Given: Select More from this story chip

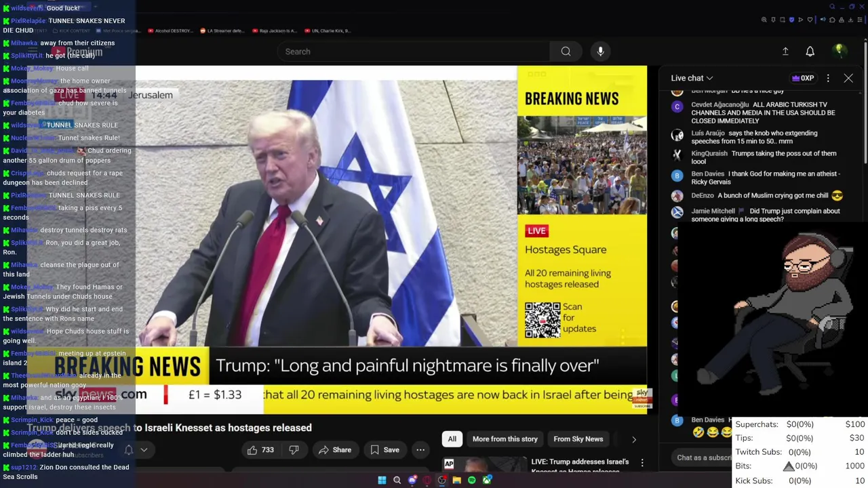Looking at the screenshot, I should pyautogui.click(x=505, y=439).
